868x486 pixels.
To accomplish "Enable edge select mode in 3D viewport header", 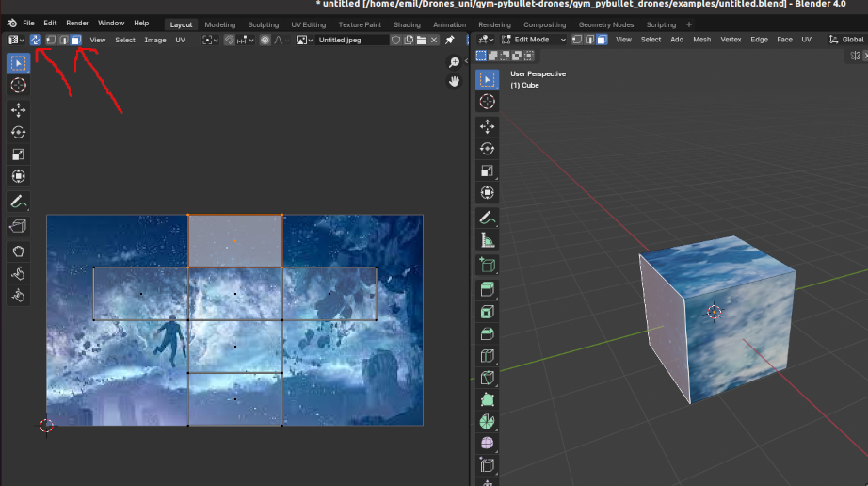I will point(589,40).
